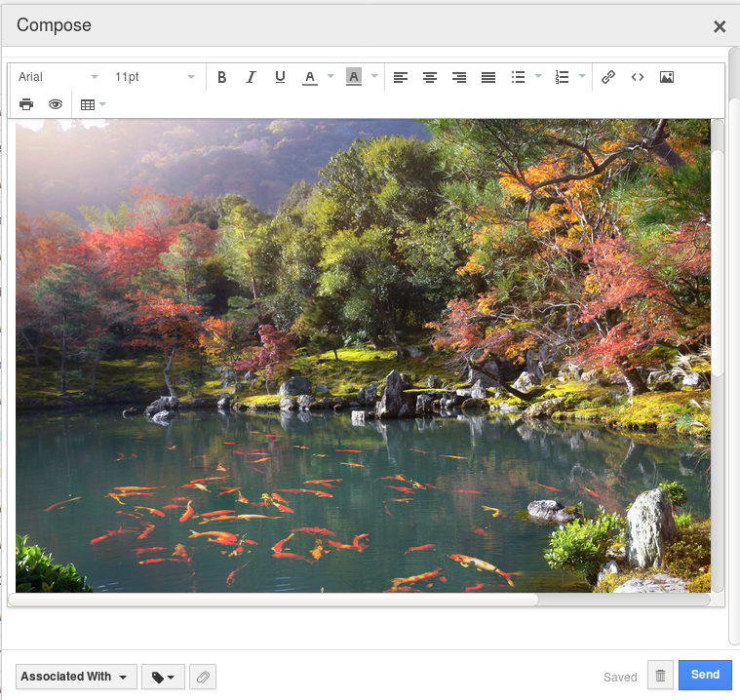This screenshot has height=700, width=740.
Task: Open text color dropdown arrow
Action: [x=331, y=76]
